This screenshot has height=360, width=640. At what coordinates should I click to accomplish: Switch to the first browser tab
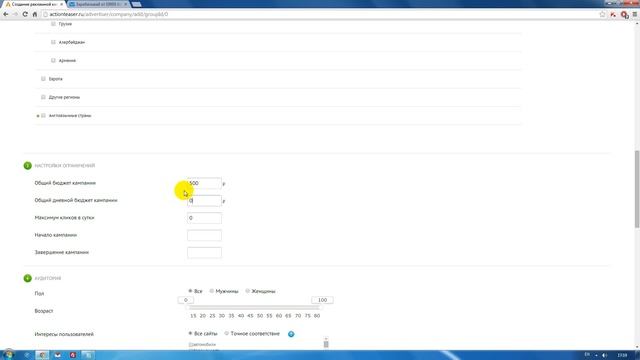point(33,4)
